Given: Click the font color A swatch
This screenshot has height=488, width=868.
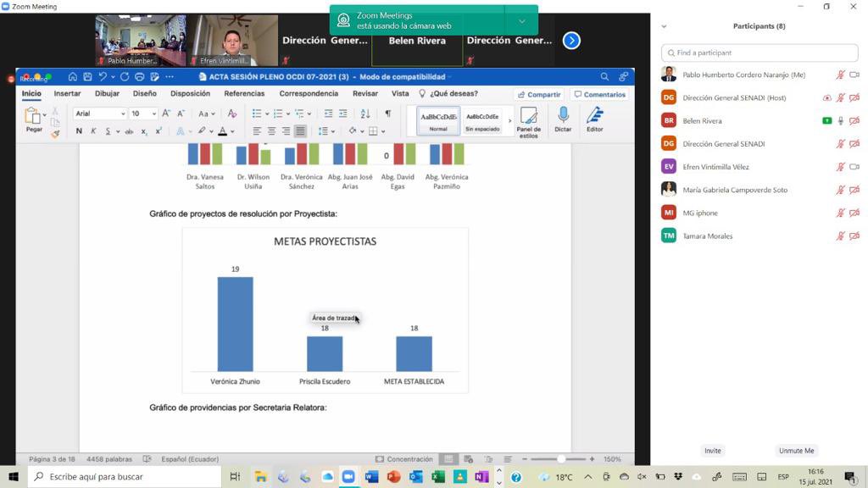Looking at the screenshot, I should click(x=223, y=131).
